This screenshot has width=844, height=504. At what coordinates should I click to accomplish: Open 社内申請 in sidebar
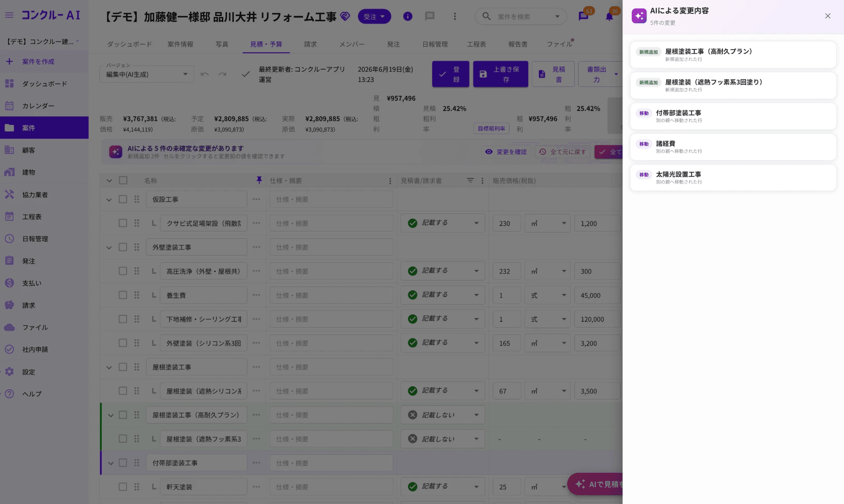pyautogui.click(x=44, y=349)
